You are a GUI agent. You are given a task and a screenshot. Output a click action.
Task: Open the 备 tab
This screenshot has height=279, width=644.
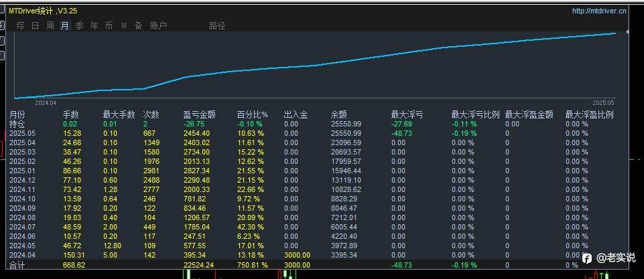pyautogui.click(x=139, y=26)
